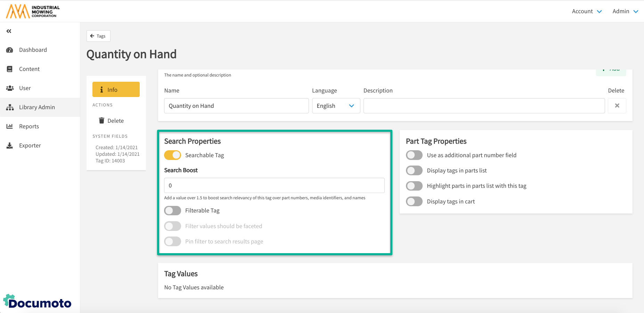
Task: Click the Delete action with trash icon
Action: click(x=112, y=121)
